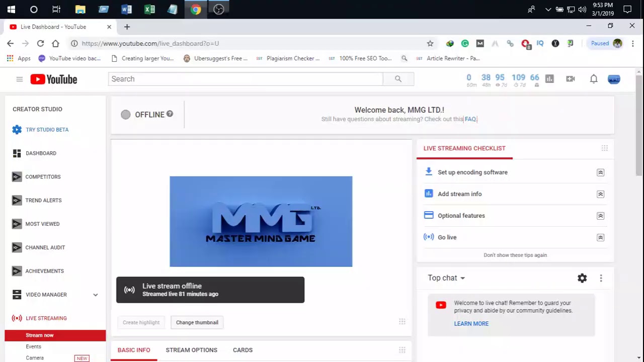Open live chat three-dot options menu
The width and height of the screenshot is (644, 362).
(601, 278)
